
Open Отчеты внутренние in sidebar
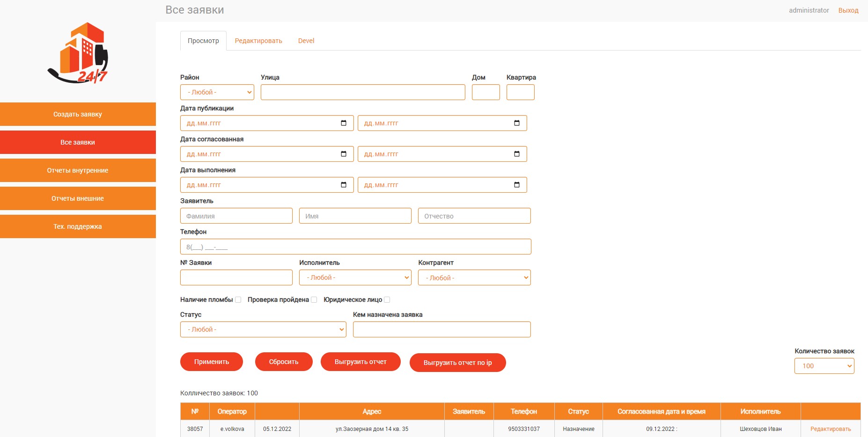(x=78, y=170)
